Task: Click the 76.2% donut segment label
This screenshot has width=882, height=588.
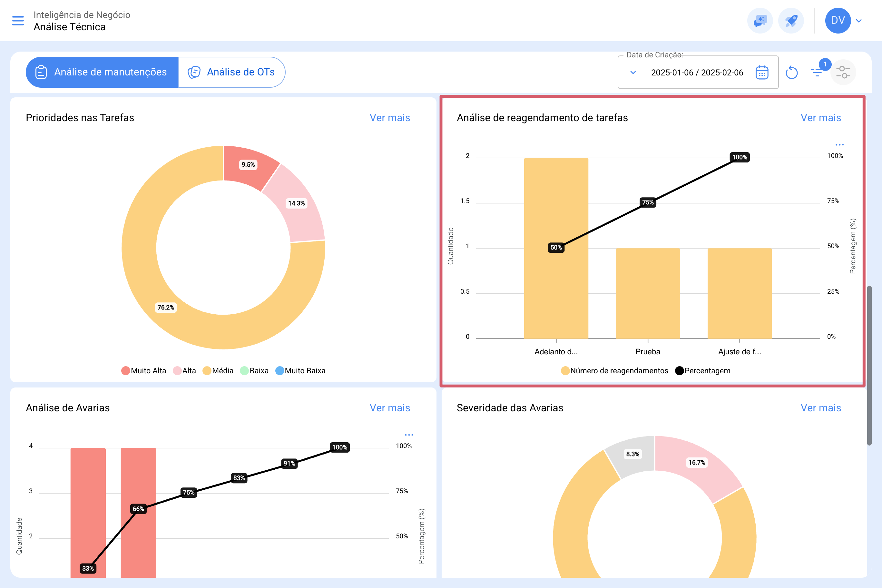Action: 165,308
